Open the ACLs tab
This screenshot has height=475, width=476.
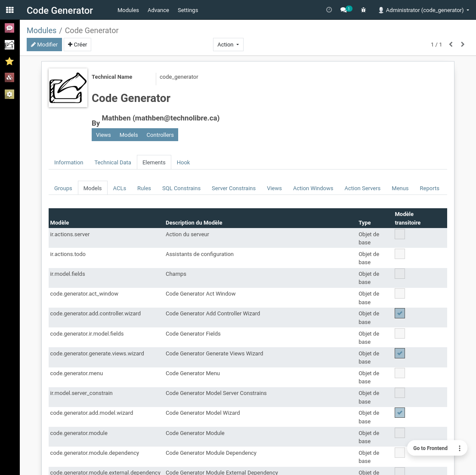pos(119,188)
